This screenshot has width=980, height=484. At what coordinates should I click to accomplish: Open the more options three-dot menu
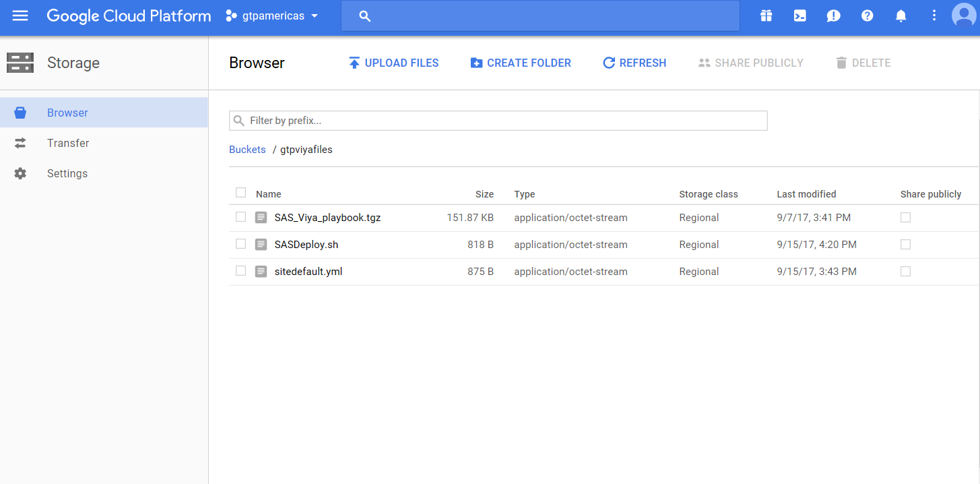point(934,15)
